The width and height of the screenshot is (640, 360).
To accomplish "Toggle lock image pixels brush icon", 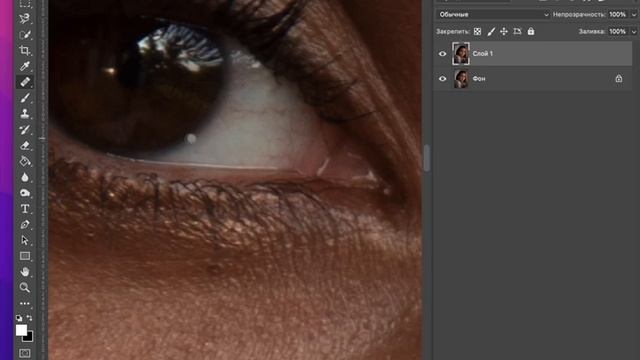I will click(491, 31).
